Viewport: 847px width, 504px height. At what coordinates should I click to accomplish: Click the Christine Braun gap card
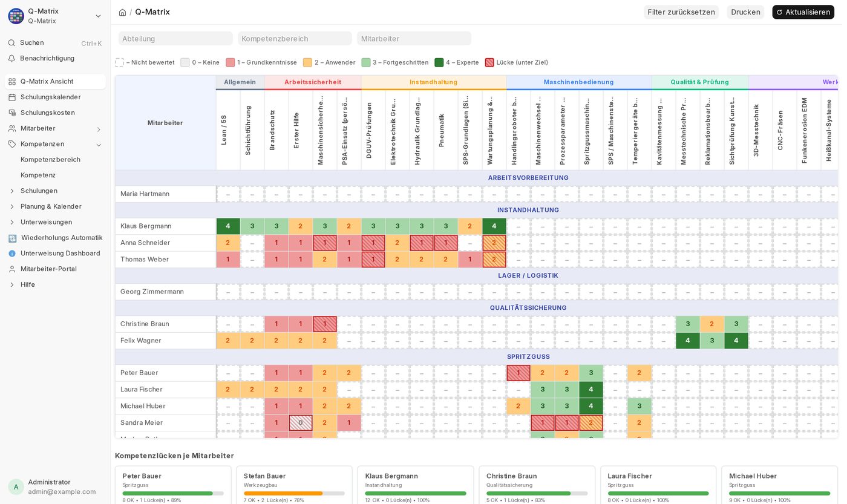pyautogui.click(x=537, y=485)
